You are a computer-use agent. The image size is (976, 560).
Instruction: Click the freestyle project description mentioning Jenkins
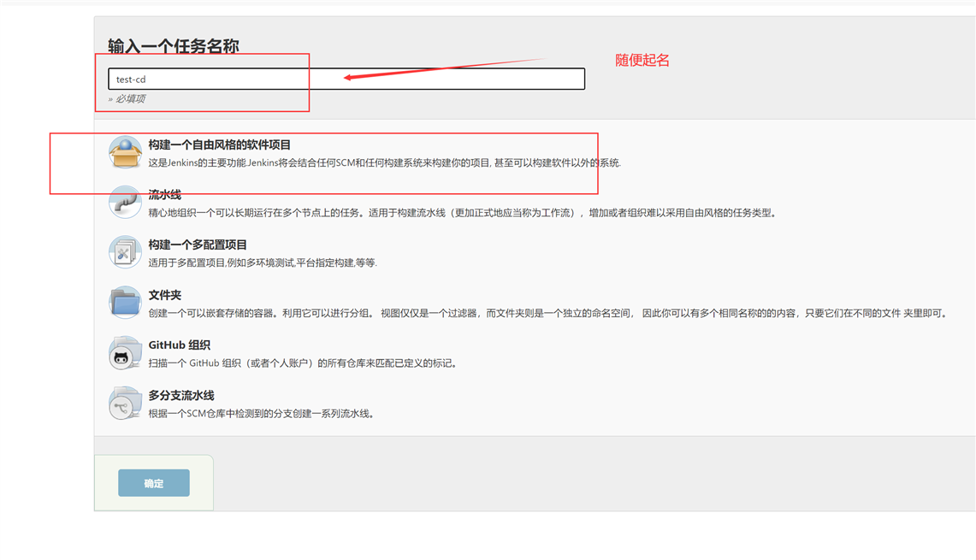coord(385,163)
